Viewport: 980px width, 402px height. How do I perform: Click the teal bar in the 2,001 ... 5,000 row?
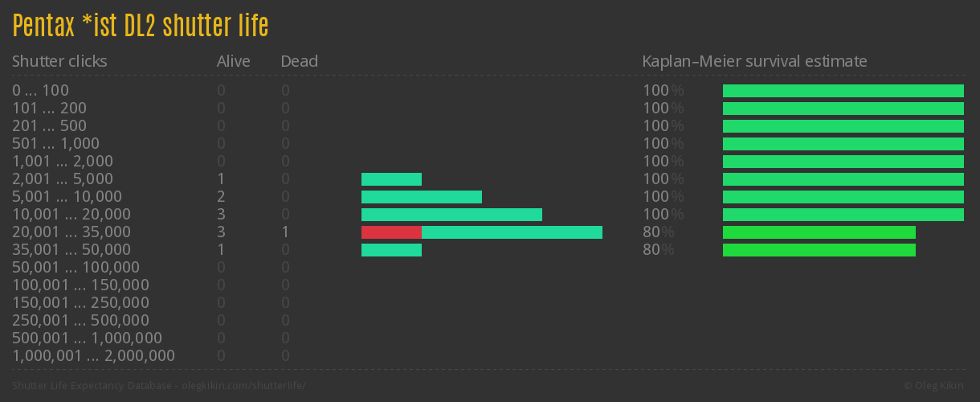pyautogui.click(x=391, y=179)
